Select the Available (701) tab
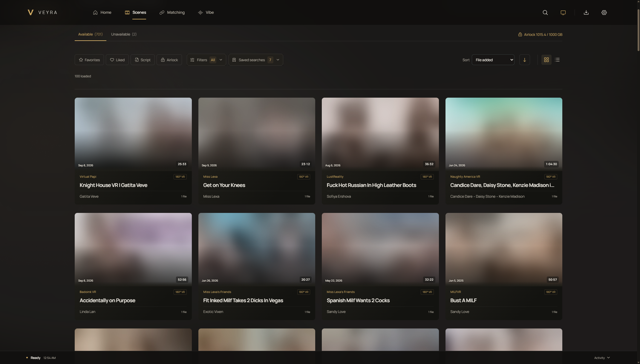 point(90,34)
